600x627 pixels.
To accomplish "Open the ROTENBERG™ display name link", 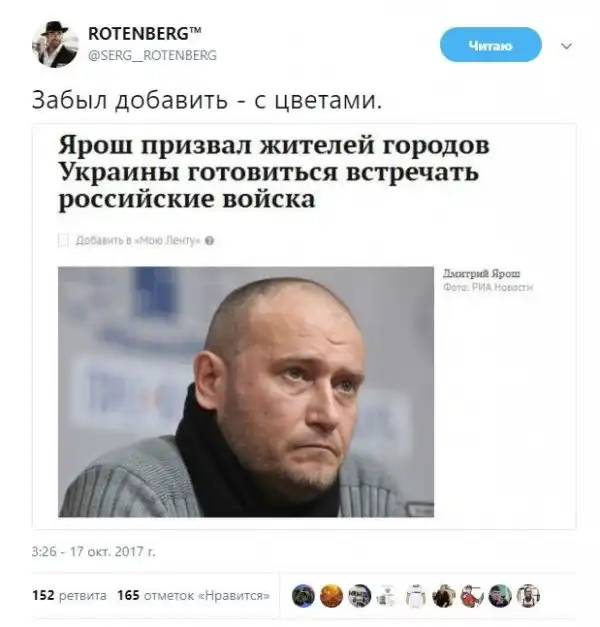I will click(x=145, y=34).
